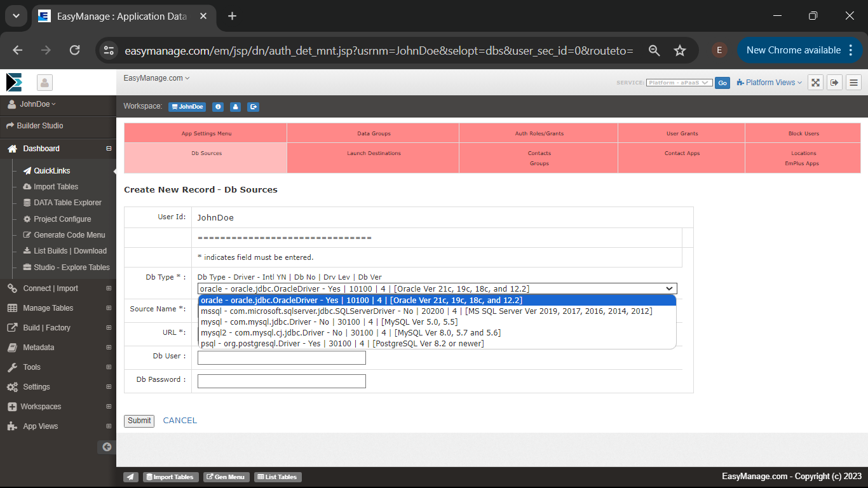868x488 pixels.
Task: Click the fullscreen expand icon
Action: (816, 83)
